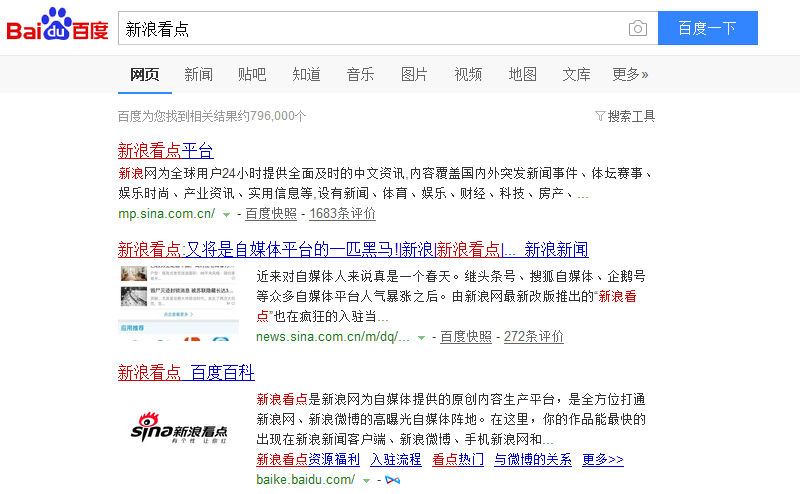Viewport: 800px width, 494px height.
Task: Open the 新浪看点资源福利 sublink
Action: 308,459
